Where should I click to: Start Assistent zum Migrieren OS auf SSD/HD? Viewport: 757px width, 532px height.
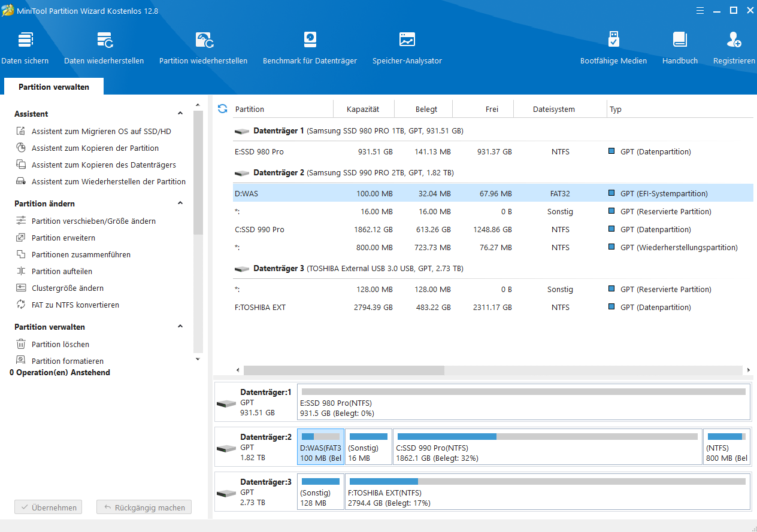pos(101,131)
